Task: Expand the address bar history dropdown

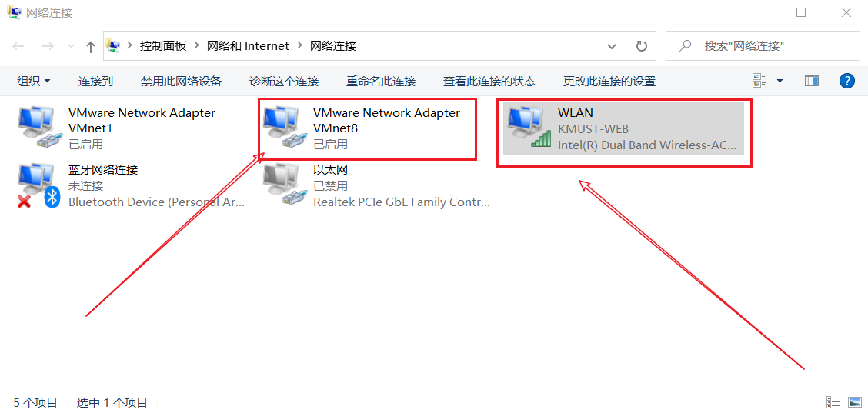Action: point(612,46)
